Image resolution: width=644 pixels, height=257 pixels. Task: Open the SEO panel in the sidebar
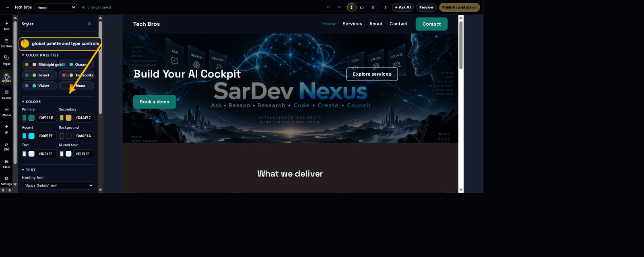tap(6, 146)
